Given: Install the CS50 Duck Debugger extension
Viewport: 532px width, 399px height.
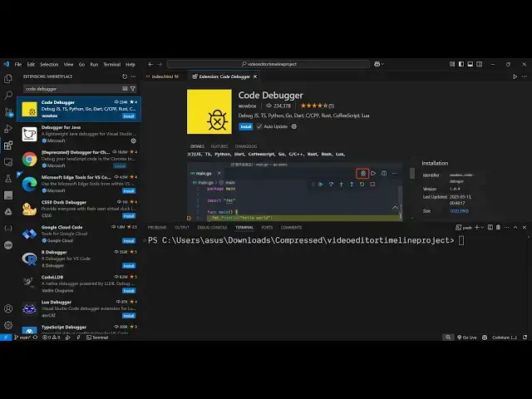Looking at the screenshot, I should (x=129, y=216).
